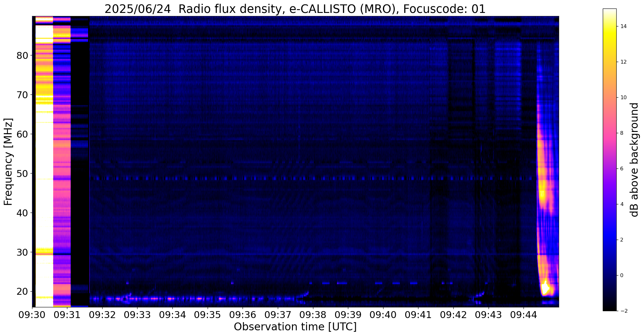
Task: Click the colorbar tick label 6
Action: (x=621, y=169)
